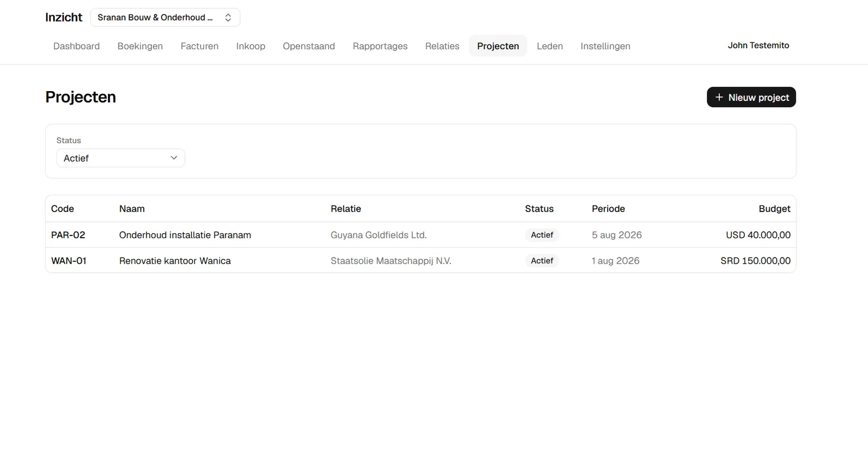
Task: Open the Rapportages tab
Action: 380,46
